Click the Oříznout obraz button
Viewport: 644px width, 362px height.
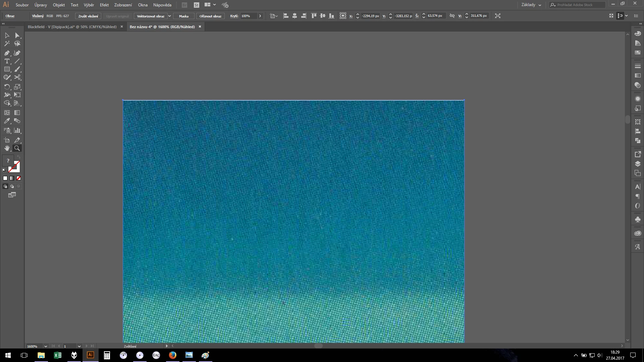point(210,16)
